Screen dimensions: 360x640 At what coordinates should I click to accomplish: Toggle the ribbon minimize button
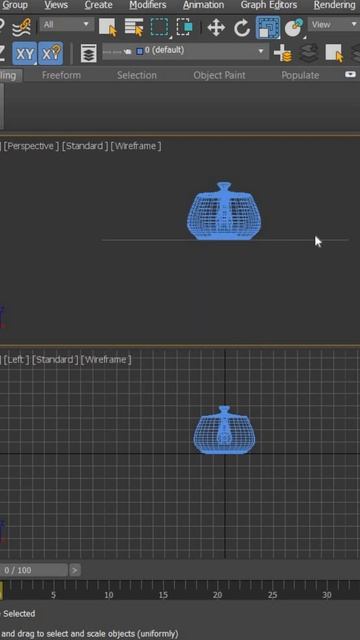click(350, 75)
